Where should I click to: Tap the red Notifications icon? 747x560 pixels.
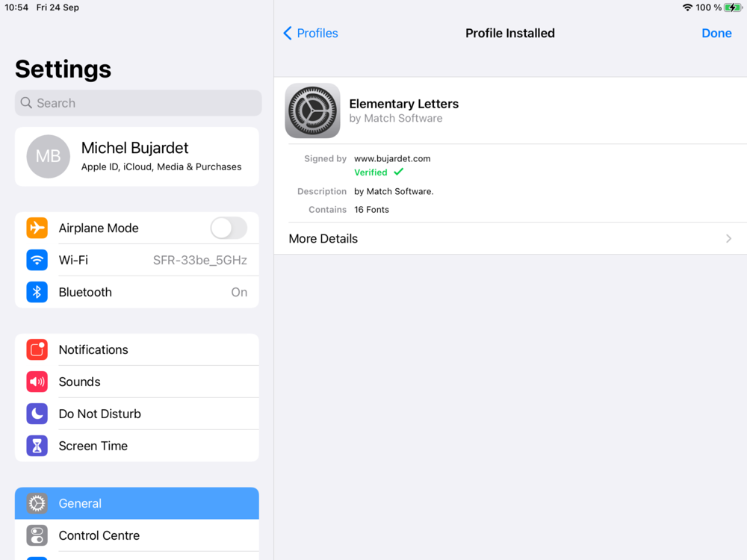click(37, 349)
